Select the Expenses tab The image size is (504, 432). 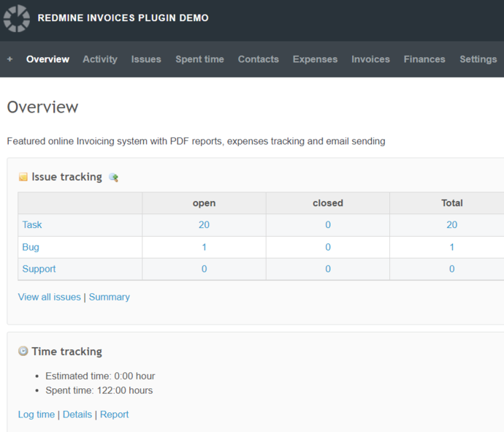(x=315, y=59)
